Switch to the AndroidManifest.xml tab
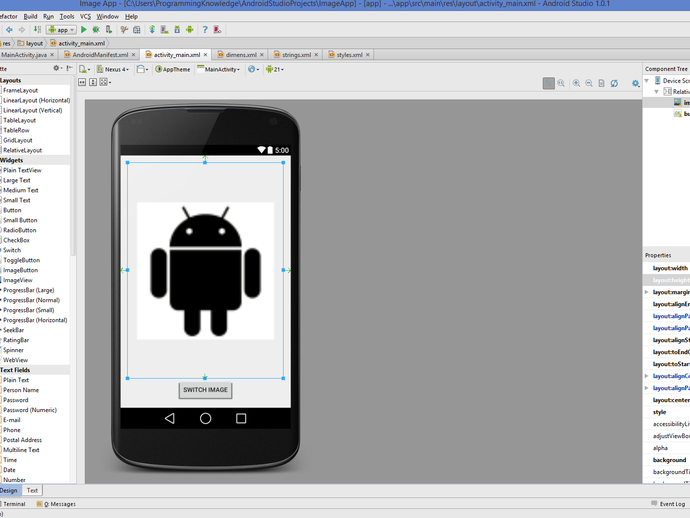690x518 pixels. click(100, 55)
